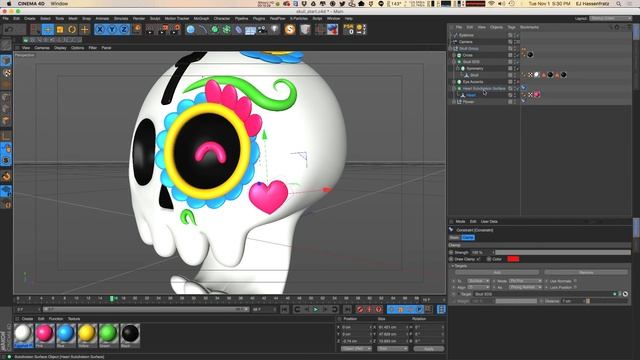This screenshot has height=360, width=640.
Task: Click the Undo arrow icon in top toolbar
Action: 9,29
